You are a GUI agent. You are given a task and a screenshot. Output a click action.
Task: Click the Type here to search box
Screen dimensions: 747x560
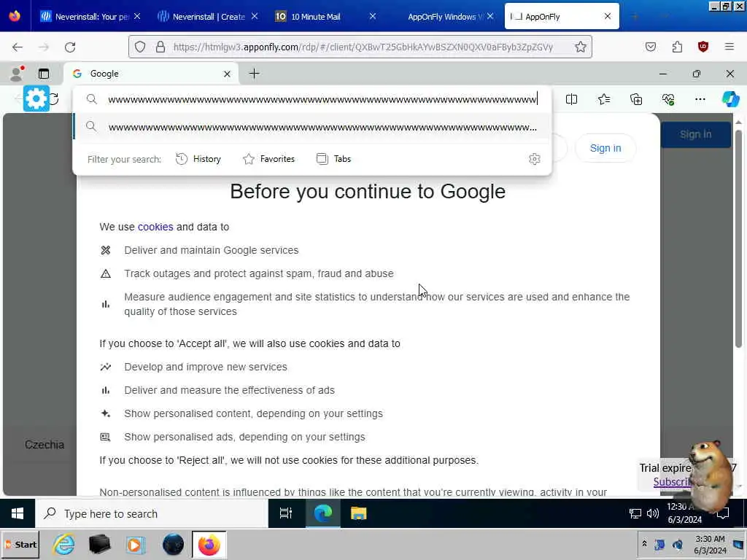coord(152,514)
